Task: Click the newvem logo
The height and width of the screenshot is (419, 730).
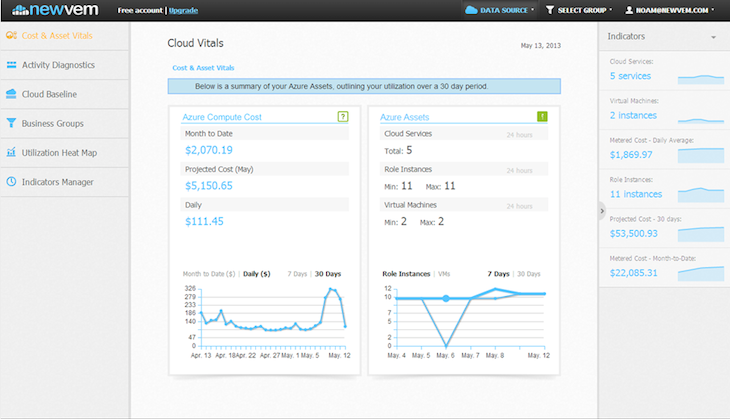Action: coord(55,10)
